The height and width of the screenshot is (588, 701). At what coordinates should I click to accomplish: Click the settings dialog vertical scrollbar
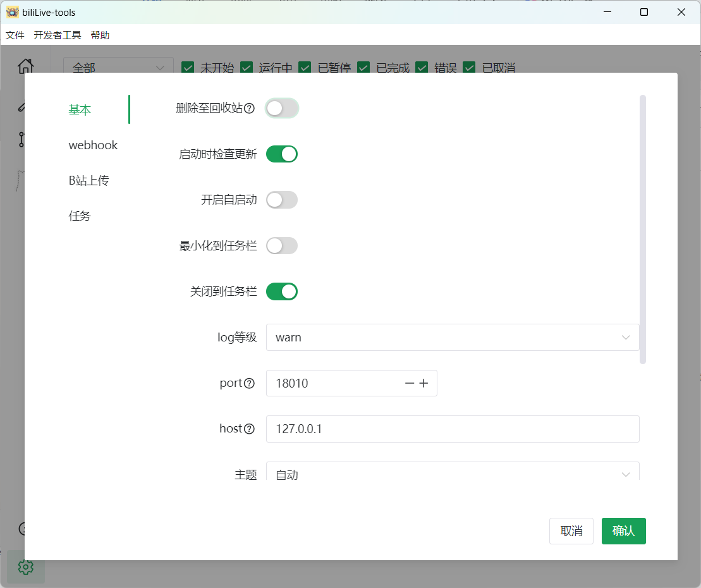pos(642,230)
